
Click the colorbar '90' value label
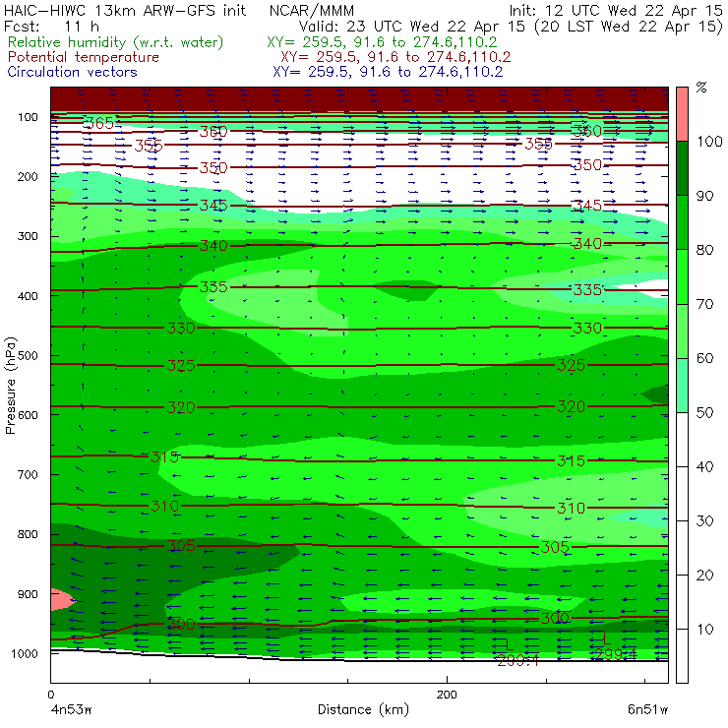point(704,196)
